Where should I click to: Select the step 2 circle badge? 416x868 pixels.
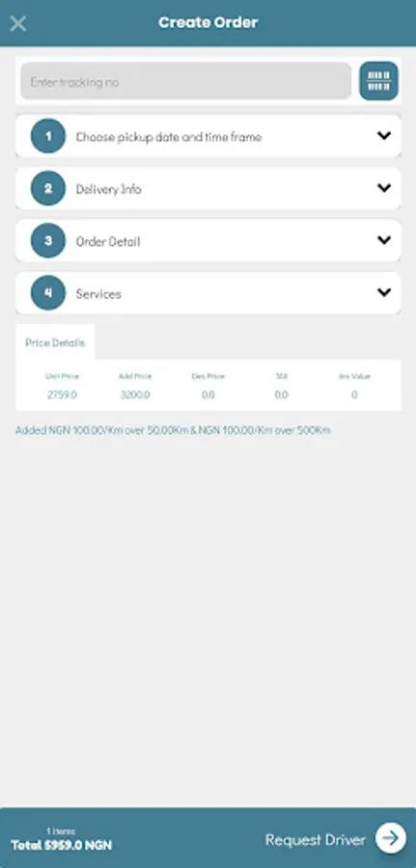pyautogui.click(x=48, y=188)
